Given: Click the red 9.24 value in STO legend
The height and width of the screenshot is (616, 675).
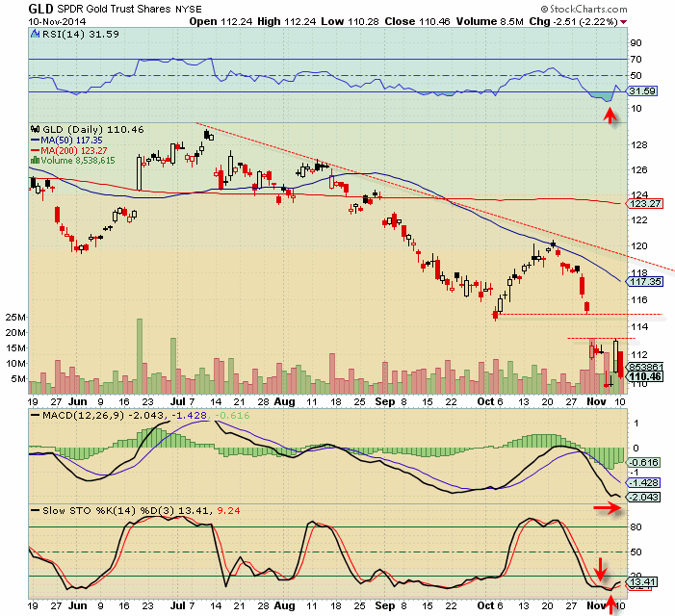Looking at the screenshot, I should pos(228,511).
